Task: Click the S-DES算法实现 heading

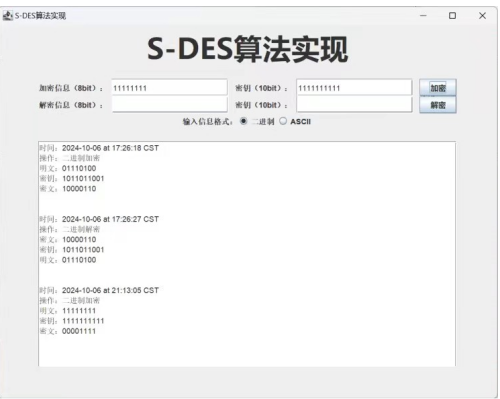Action: (x=248, y=50)
